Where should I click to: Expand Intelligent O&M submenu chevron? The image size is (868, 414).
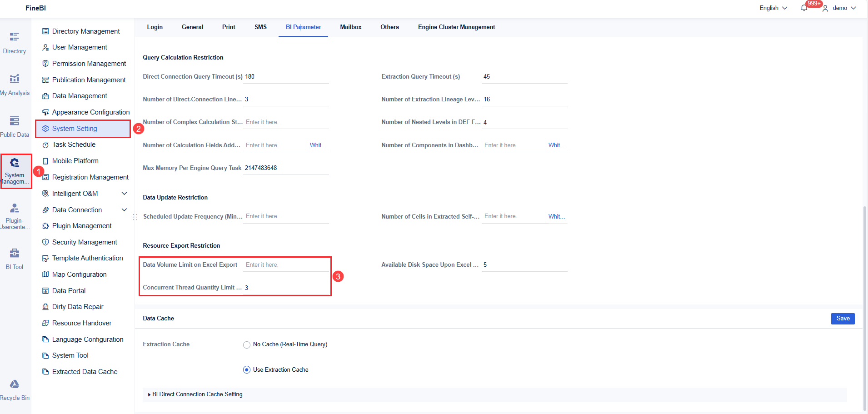pos(124,194)
